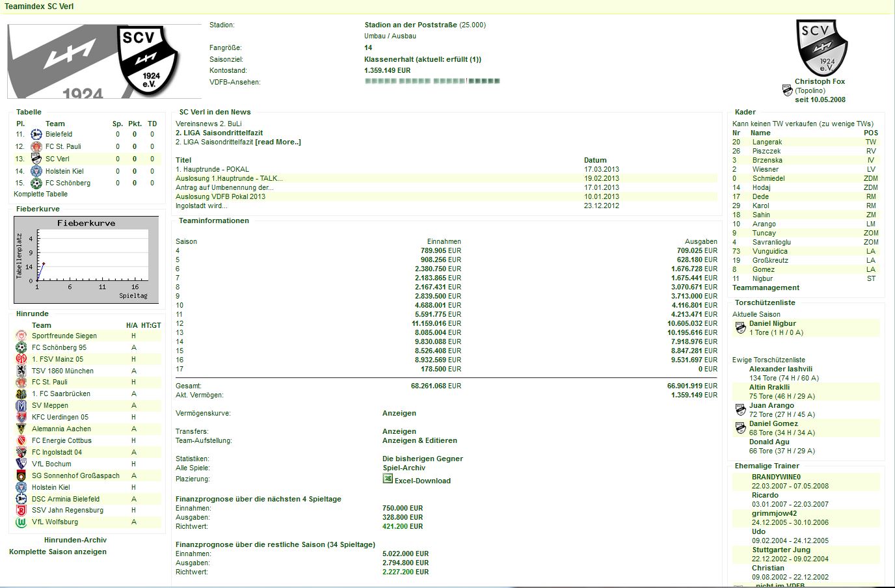Click the Excel file icon beside Excel-Download
The width and height of the screenshot is (895, 588).
388,479
